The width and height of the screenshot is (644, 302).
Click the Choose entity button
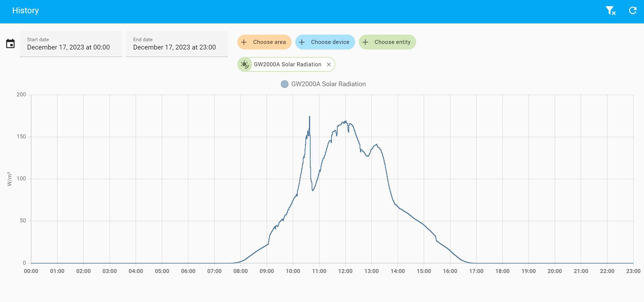[x=387, y=42]
